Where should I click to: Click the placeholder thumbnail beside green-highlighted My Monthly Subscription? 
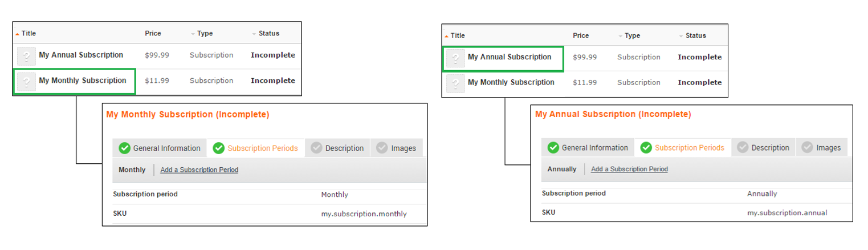coord(26,82)
